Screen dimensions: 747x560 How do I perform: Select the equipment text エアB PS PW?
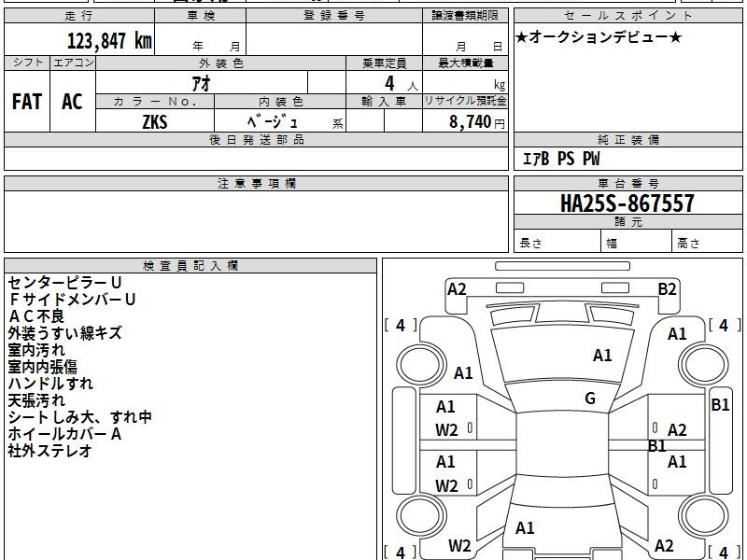click(x=561, y=159)
